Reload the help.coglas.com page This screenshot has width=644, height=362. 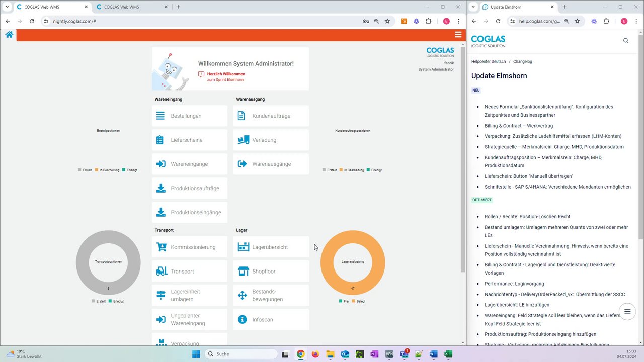(498, 21)
